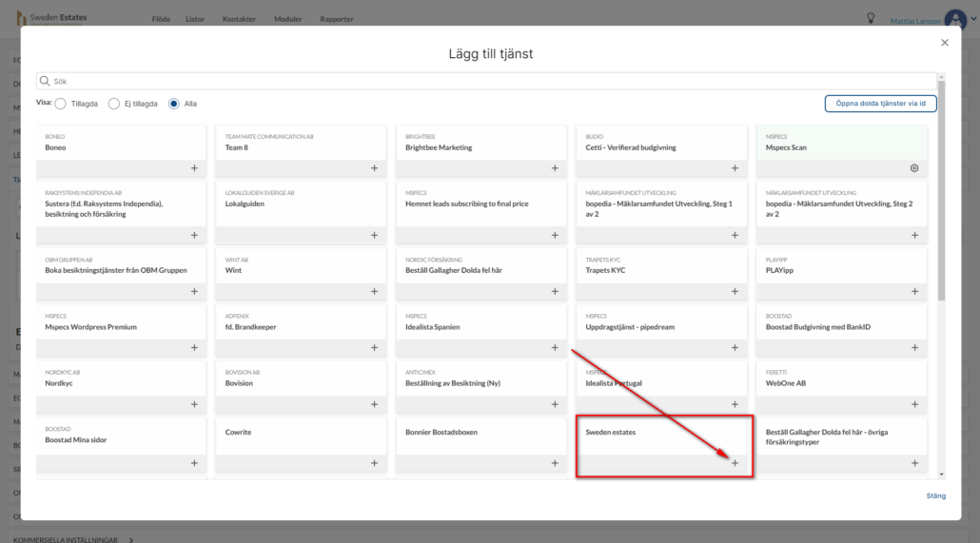
Task: Click the Öppna dolda tjänster via id button
Action: click(x=880, y=104)
